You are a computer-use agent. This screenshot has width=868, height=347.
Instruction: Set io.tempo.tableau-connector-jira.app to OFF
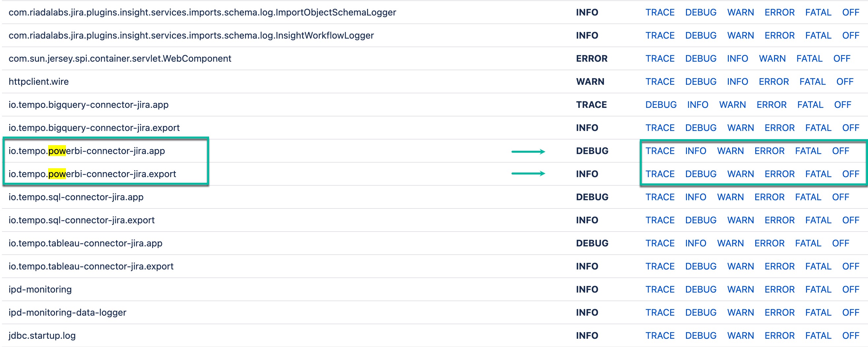[x=841, y=243]
